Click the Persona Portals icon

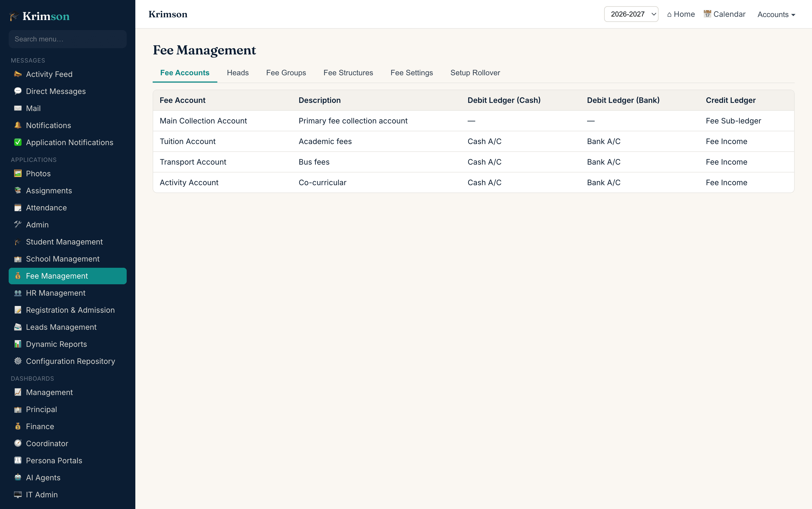pos(18,461)
